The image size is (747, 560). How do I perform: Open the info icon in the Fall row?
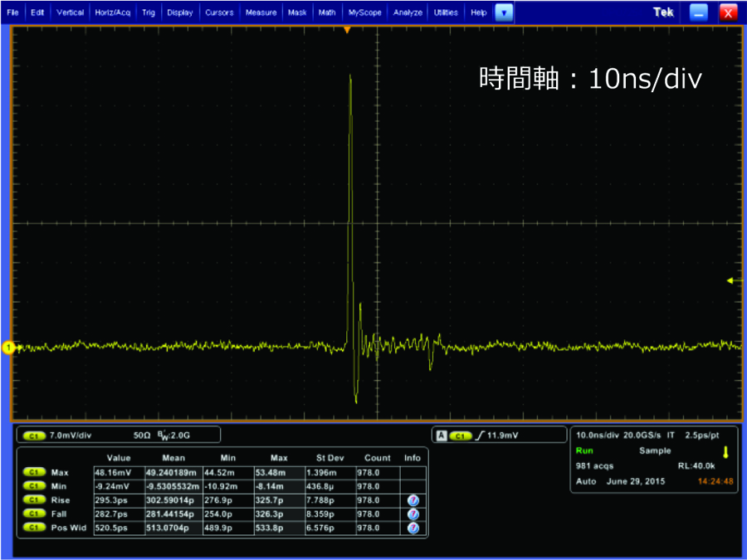413,514
